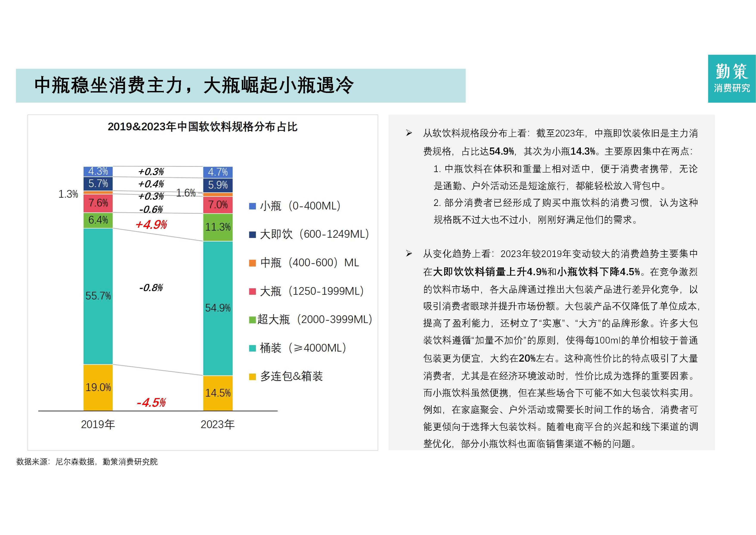The height and width of the screenshot is (535, 756).
Task: Select the 4.3% segment in 2019 bar
Action: [98, 171]
